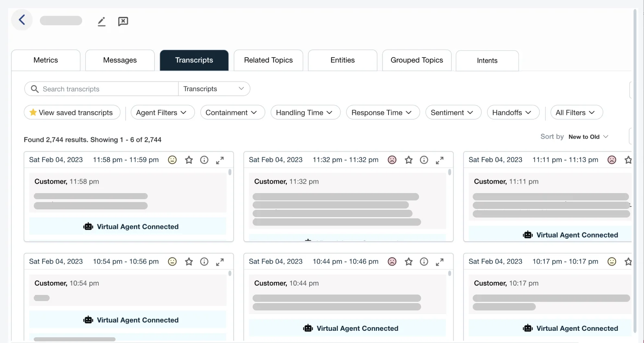644x343 pixels.
Task: Open the Agent Filters dropdown
Action: coord(162,112)
